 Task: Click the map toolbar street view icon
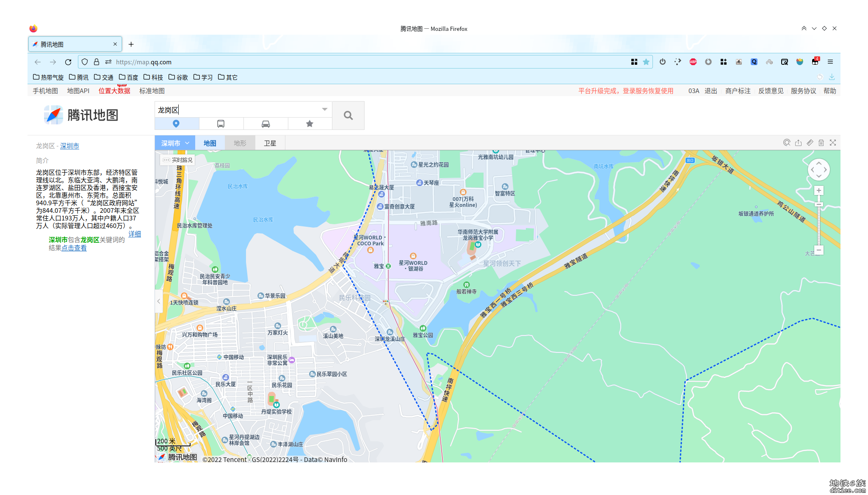pyautogui.click(x=787, y=143)
